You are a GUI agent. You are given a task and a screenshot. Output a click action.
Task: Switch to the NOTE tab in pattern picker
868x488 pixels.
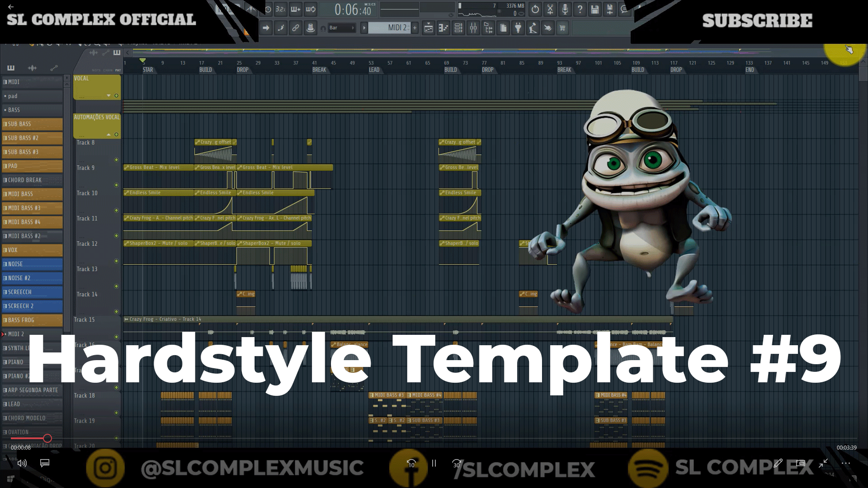[x=96, y=70]
